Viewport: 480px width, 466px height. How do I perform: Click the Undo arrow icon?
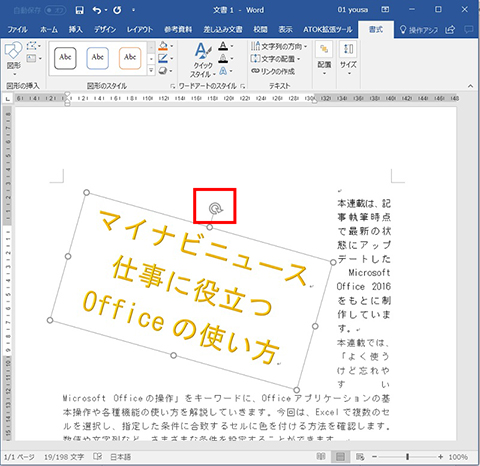pos(97,10)
